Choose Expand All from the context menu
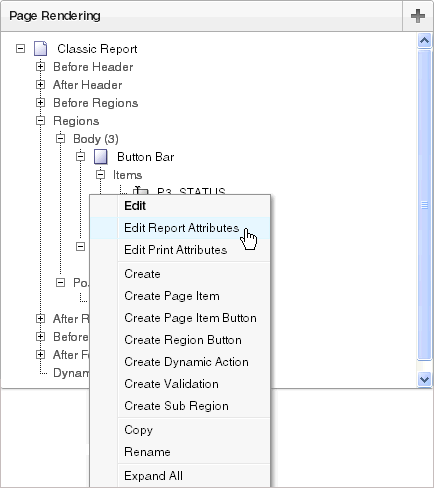This screenshot has width=434, height=488. pos(180,476)
